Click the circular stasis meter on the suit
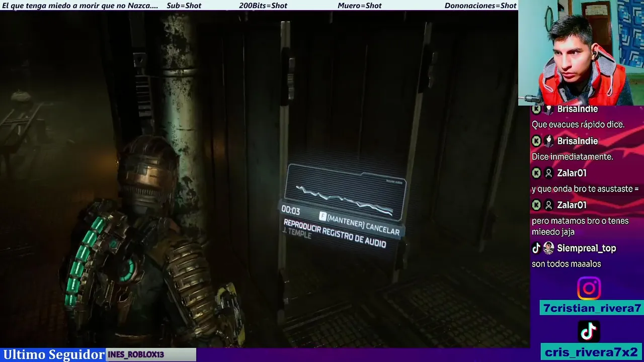Screen dimensions: 644x362 126,270
